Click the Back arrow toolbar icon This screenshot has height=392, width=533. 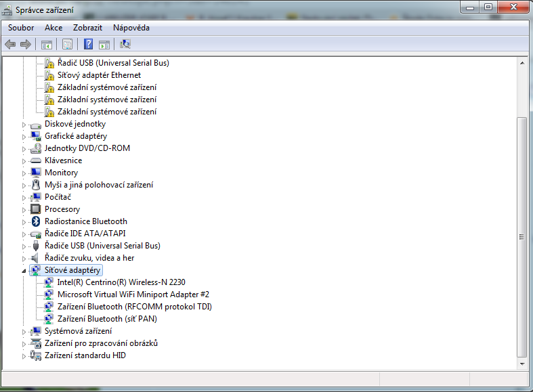point(10,44)
